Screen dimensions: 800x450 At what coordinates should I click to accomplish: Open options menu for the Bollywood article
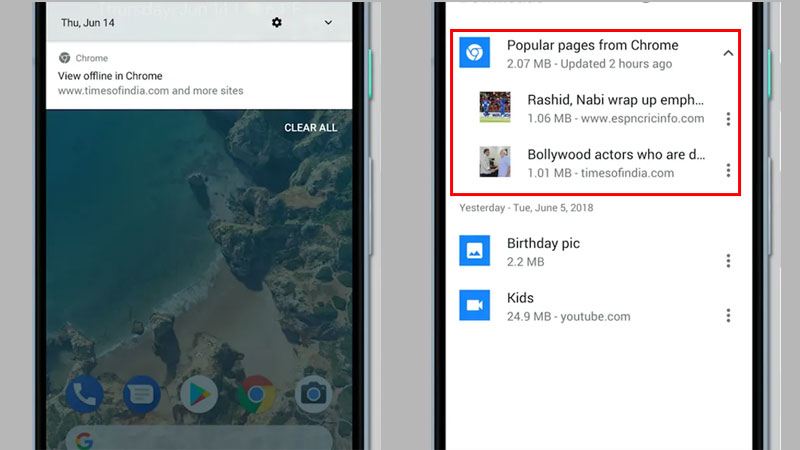click(728, 171)
